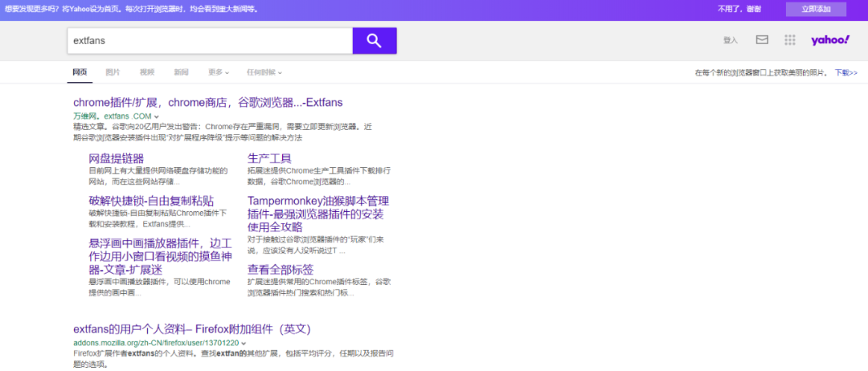Image resolution: width=868 pixels, height=371 pixels.
Task: Open the 查看全部标签 sublink
Action: 280,270
